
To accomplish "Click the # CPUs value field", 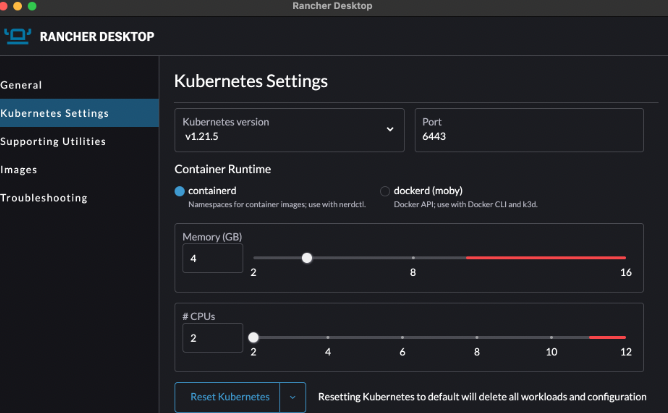I will click(212, 338).
